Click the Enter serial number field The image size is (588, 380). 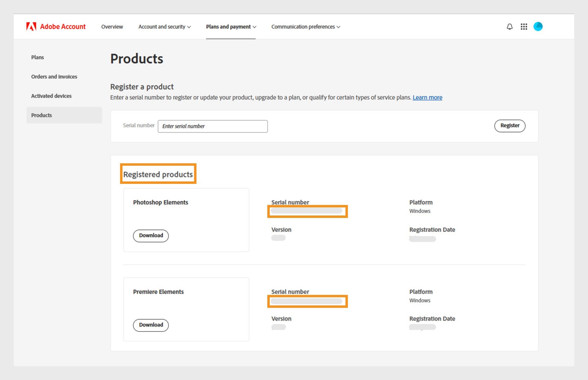pyautogui.click(x=213, y=126)
